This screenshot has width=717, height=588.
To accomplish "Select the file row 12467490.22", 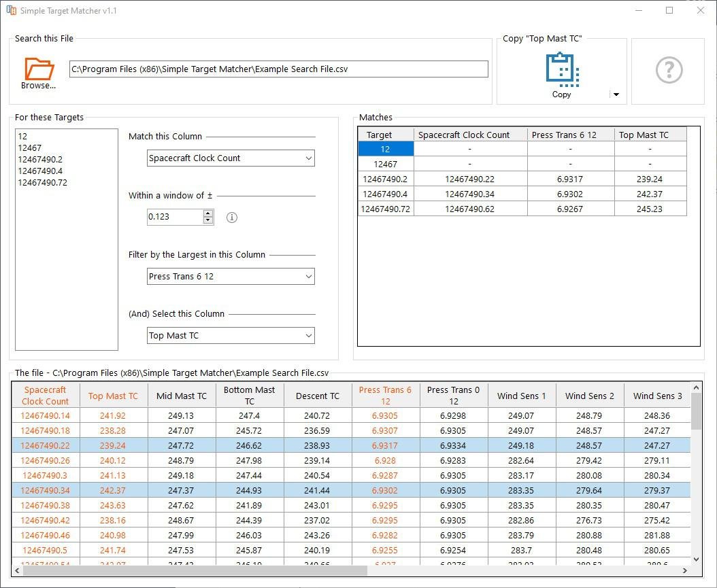I will [x=45, y=446].
